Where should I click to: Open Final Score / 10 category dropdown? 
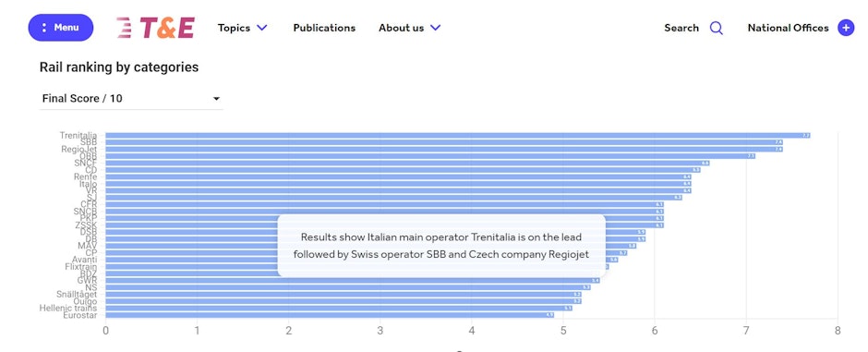click(131, 99)
